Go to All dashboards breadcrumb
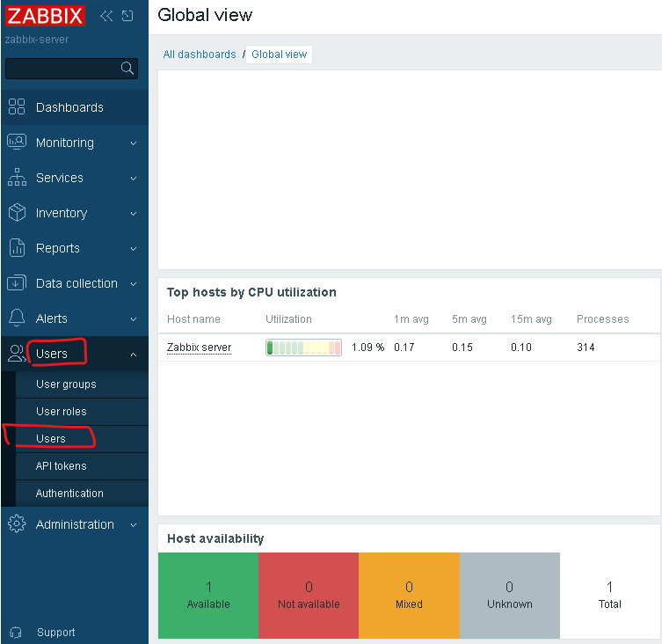The width and height of the screenshot is (662, 644). point(200,54)
